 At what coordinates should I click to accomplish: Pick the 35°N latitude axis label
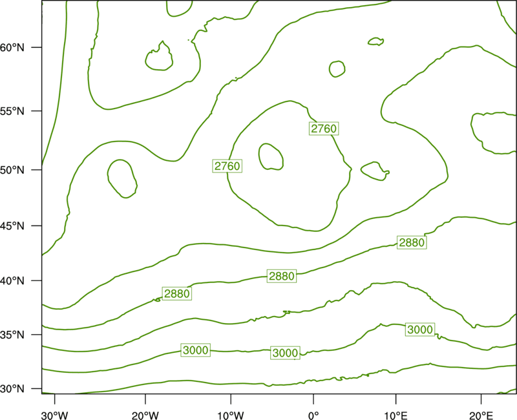pos(12,335)
